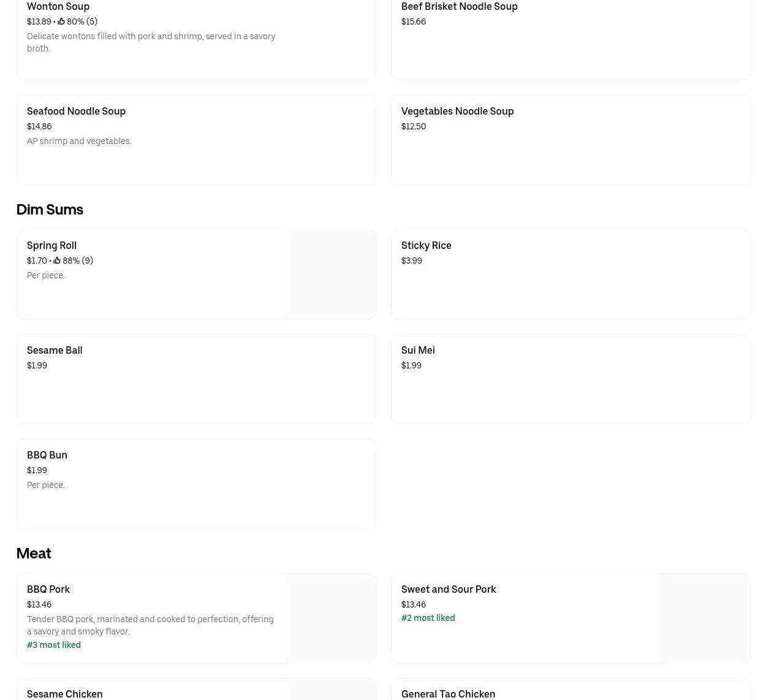Select the BBQ Pork title
The image size is (766, 700).
(x=48, y=589)
